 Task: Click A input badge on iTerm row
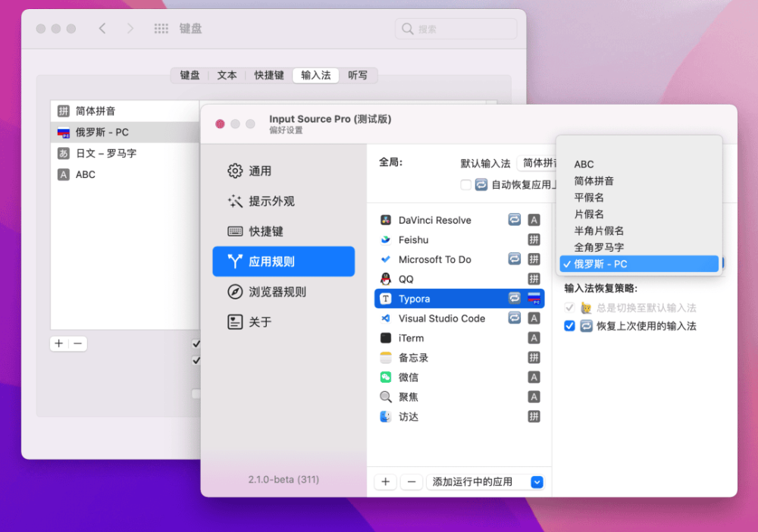[x=534, y=338]
